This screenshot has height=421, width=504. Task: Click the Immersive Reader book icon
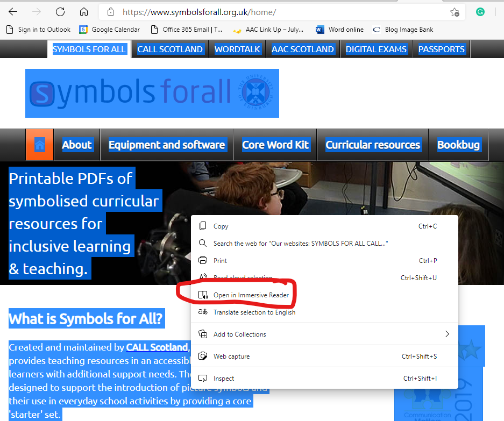point(203,295)
